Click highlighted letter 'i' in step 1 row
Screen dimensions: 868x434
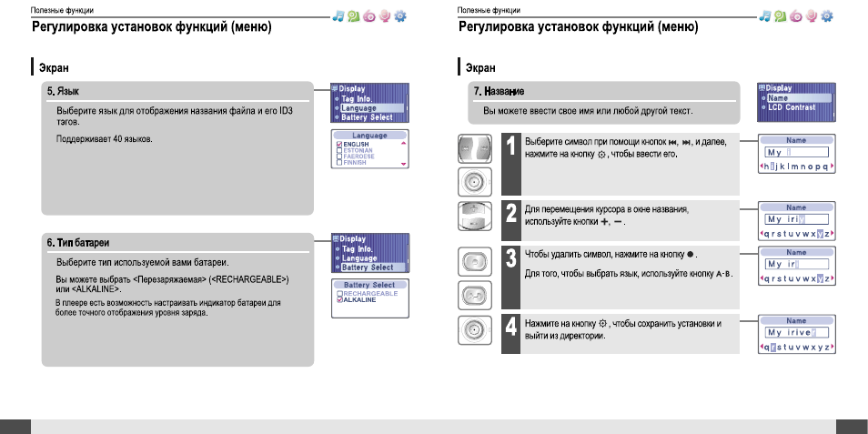[x=772, y=167]
